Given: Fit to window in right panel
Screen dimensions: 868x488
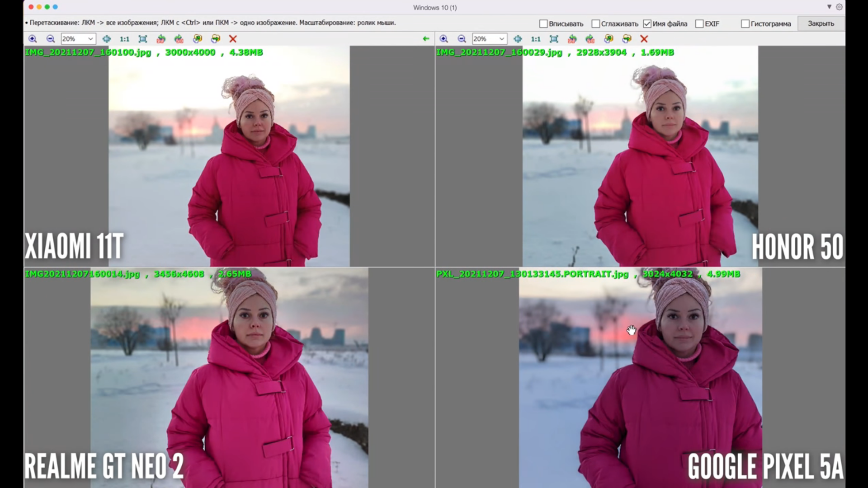Looking at the screenshot, I should coord(554,39).
